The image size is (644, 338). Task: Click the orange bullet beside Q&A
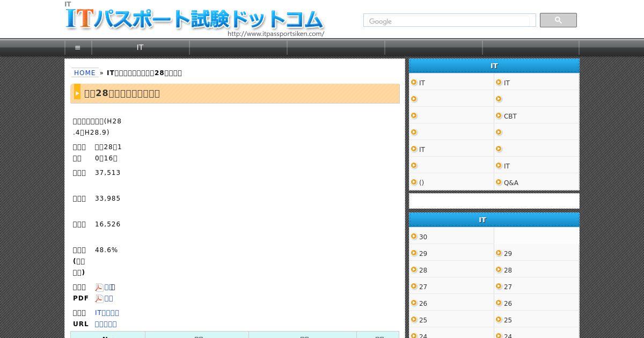pyautogui.click(x=499, y=182)
